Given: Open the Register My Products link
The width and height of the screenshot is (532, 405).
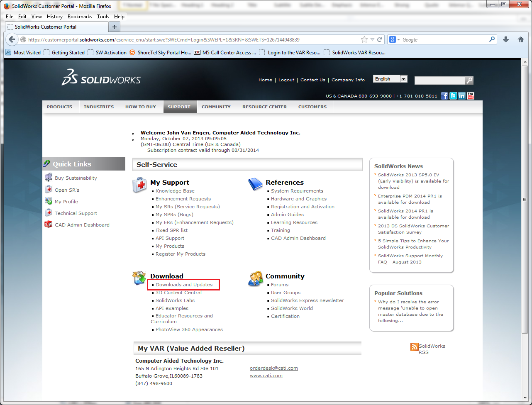Looking at the screenshot, I should pos(181,254).
